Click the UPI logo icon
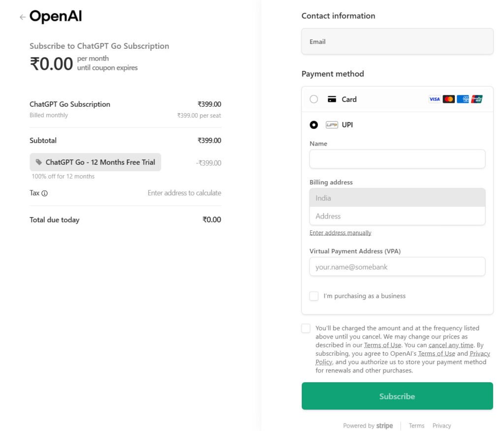The width and height of the screenshot is (504, 431). [332, 125]
